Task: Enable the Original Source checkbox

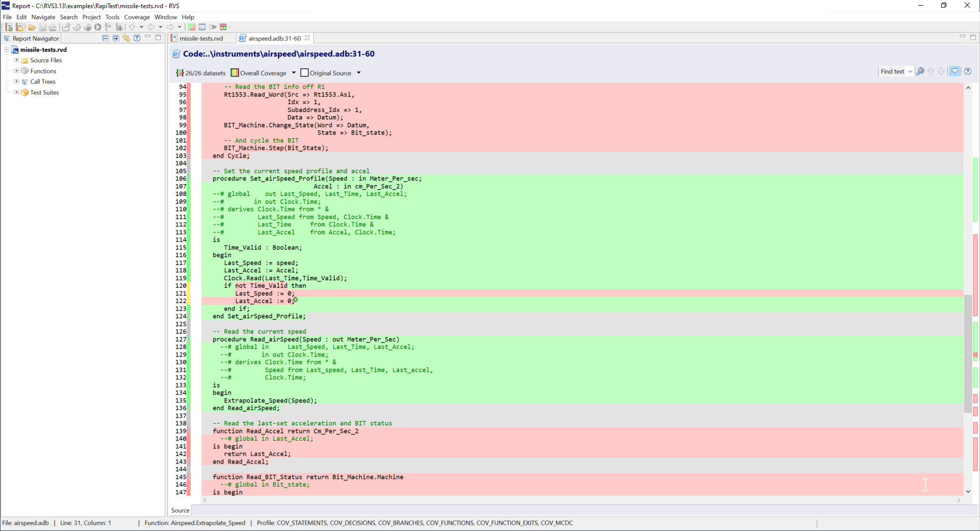Action: pyautogui.click(x=305, y=72)
